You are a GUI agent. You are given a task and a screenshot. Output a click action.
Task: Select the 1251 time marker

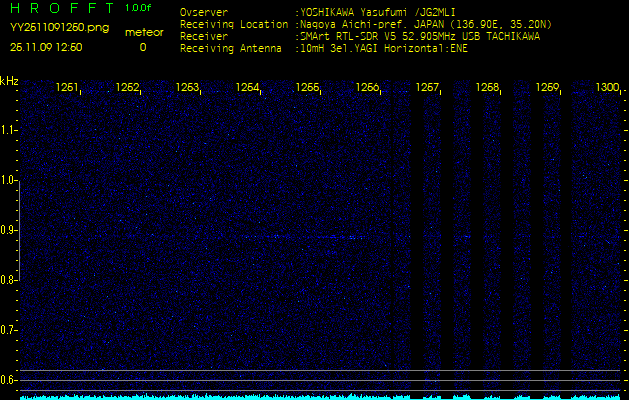pyautogui.click(x=68, y=88)
